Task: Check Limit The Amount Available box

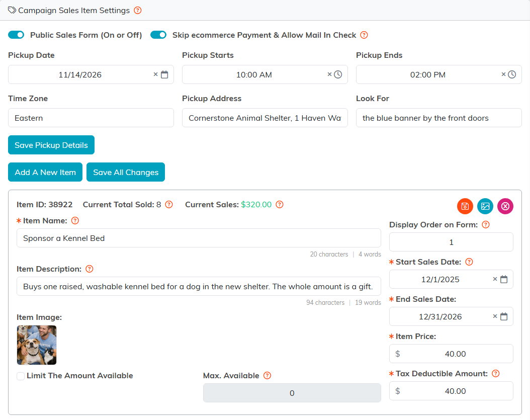Action: click(21, 376)
